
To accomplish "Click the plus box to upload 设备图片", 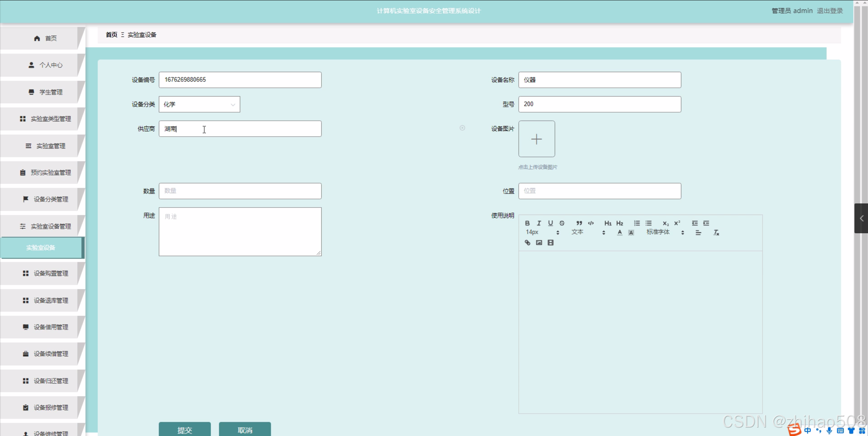I will (x=536, y=139).
